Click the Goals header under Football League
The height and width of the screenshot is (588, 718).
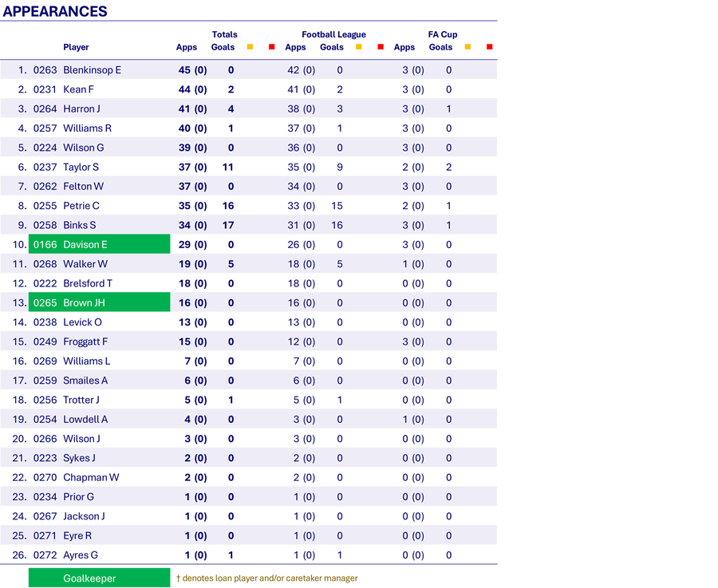332,47
